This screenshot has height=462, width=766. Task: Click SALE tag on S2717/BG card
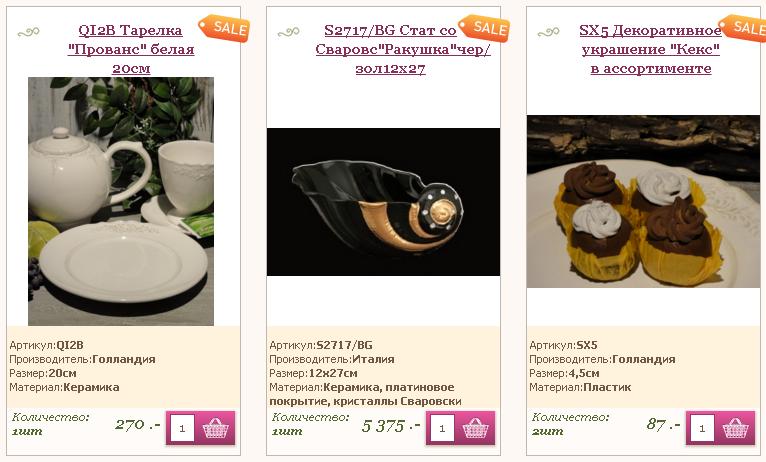coord(484,28)
